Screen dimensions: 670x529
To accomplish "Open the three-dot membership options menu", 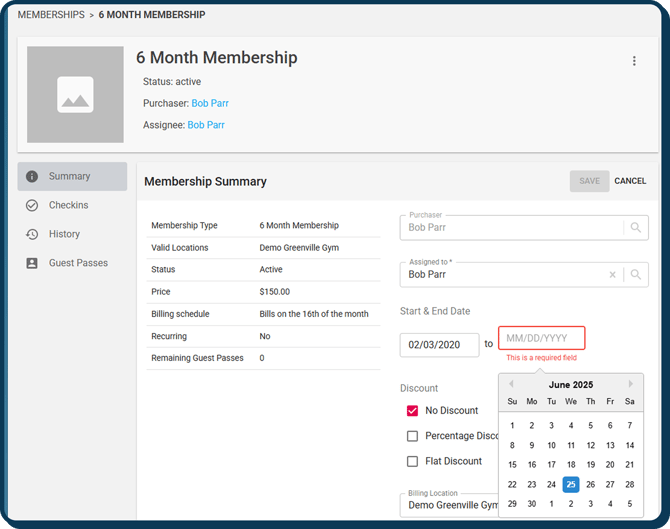I will coord(634,61).
